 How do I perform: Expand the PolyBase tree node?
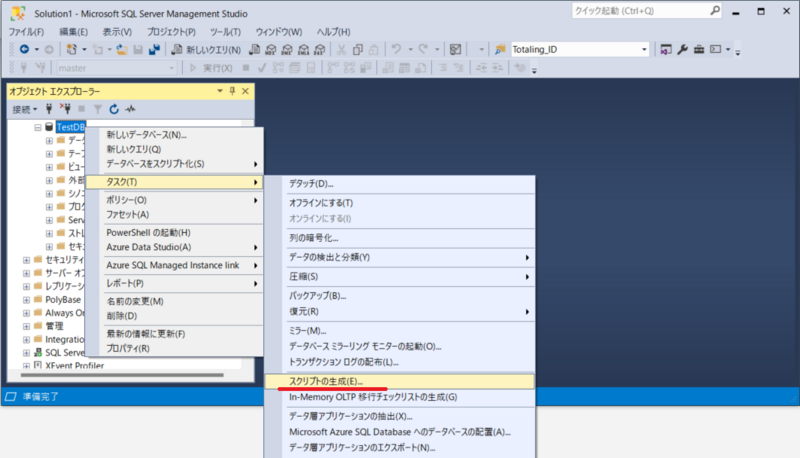(x=26, y=299)
